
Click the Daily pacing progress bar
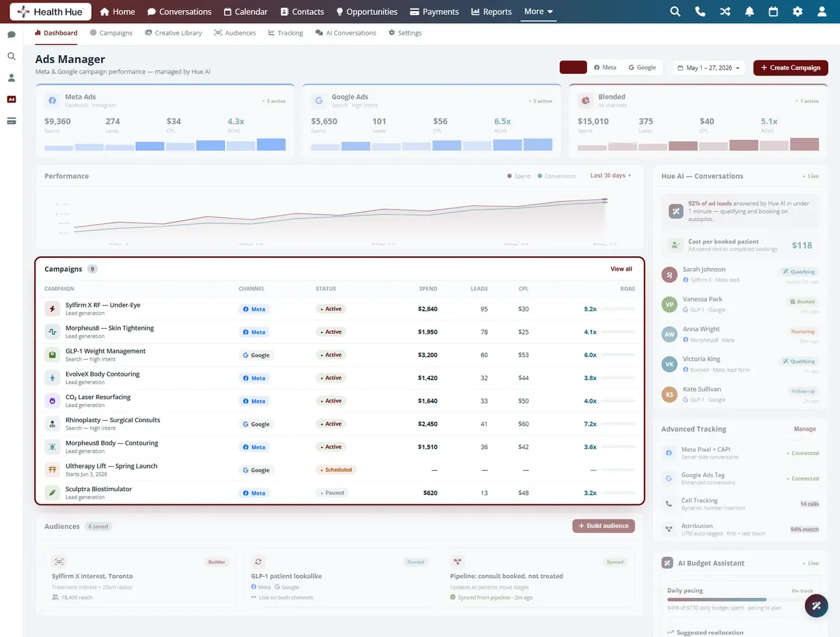pyautogui.click(x=740, y=600)
